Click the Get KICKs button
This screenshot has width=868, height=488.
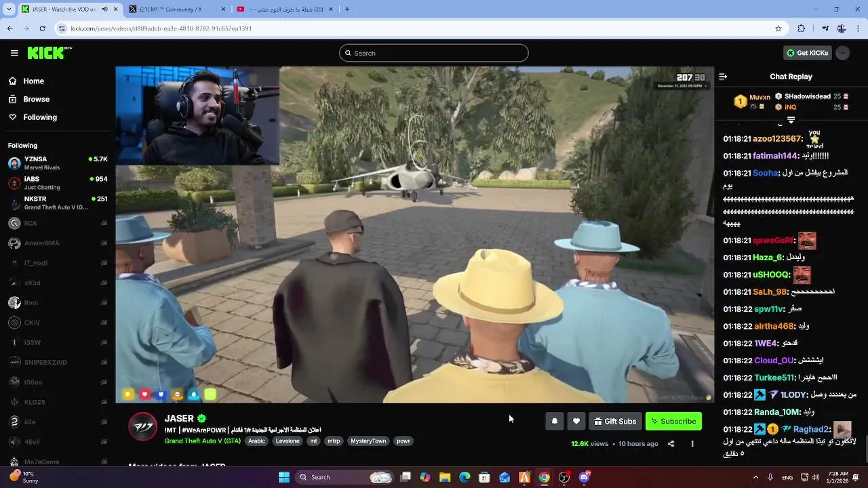pos(807,53)
